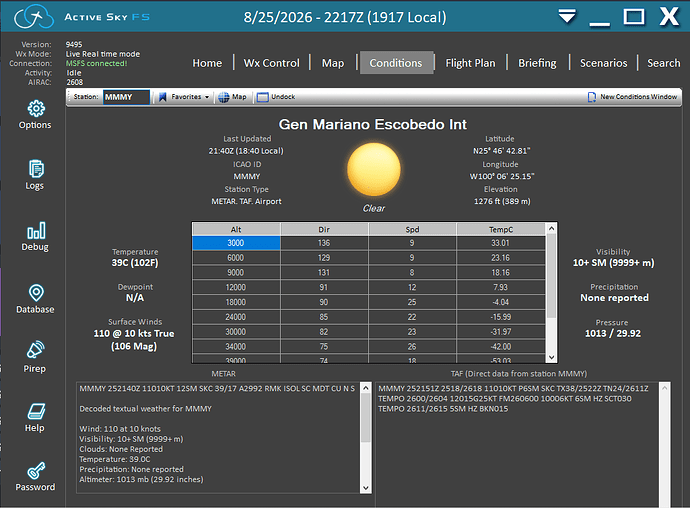Open the Logs icon in sidebar
The image size is (690, 508).
pos(36,169)
